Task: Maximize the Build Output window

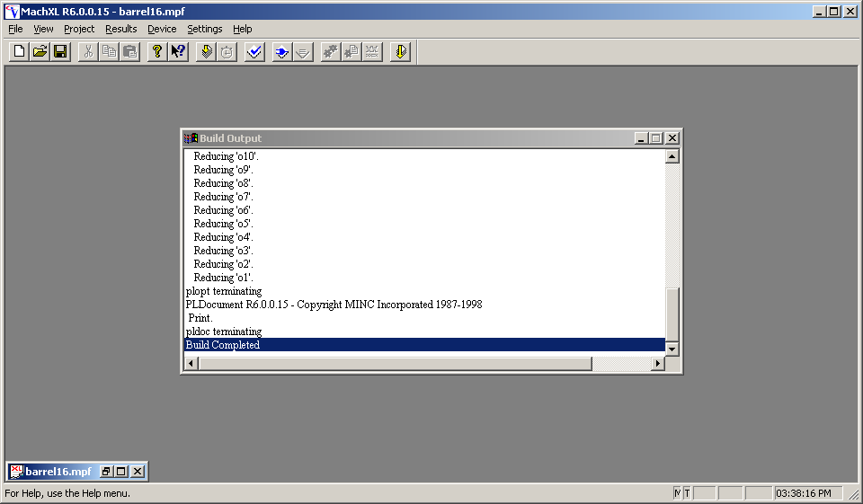Action: (656, 138)
